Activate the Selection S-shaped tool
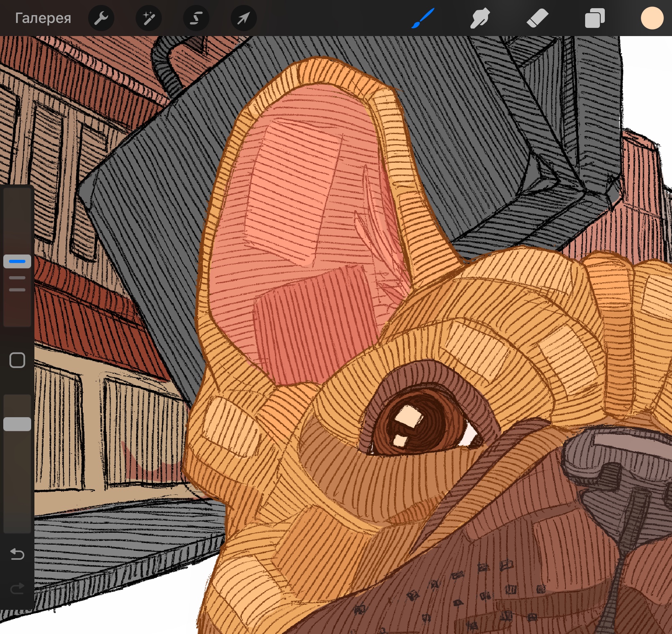This screenshot has width=672, height=634. click(196, 18)
